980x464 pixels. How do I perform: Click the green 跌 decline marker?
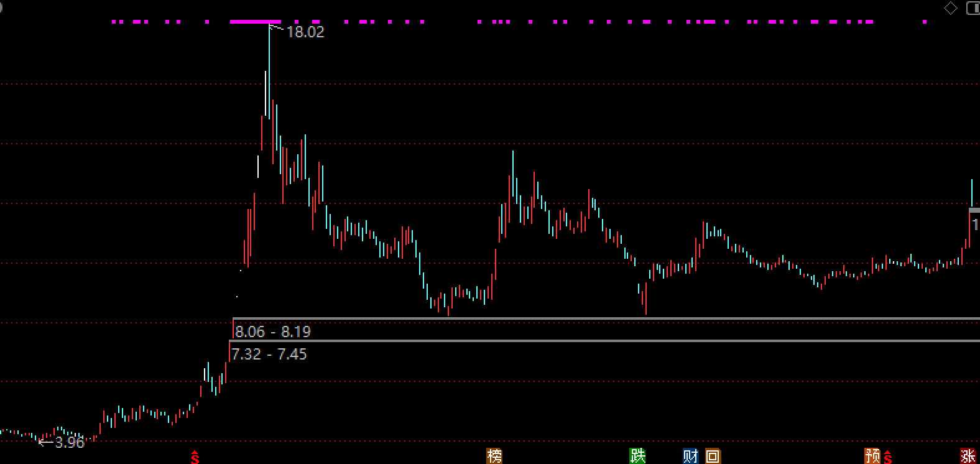[637, 456]
